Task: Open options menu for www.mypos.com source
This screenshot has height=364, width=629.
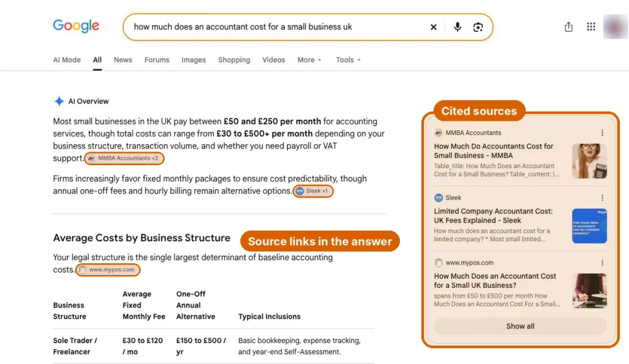Action: [602, 263]
